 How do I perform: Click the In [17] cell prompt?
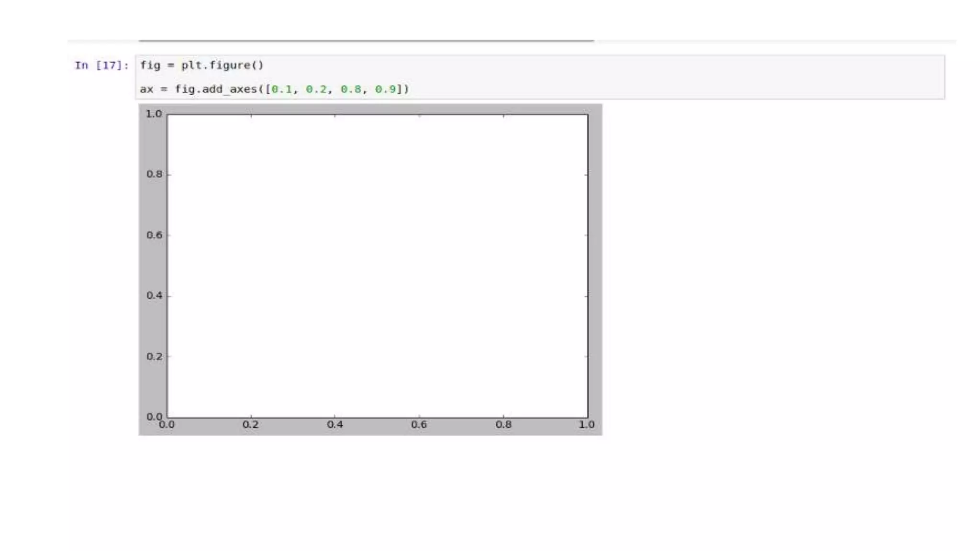(101, 66)
